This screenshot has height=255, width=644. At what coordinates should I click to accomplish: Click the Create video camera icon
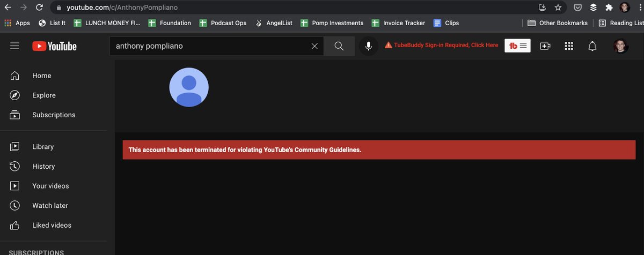click(545, 46)
